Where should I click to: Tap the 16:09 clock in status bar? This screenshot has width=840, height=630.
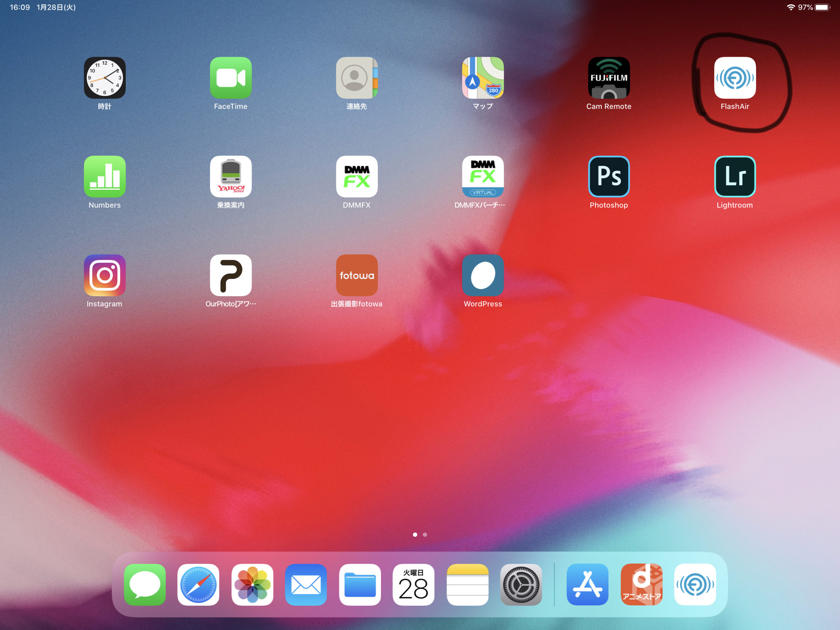point(20,7)
